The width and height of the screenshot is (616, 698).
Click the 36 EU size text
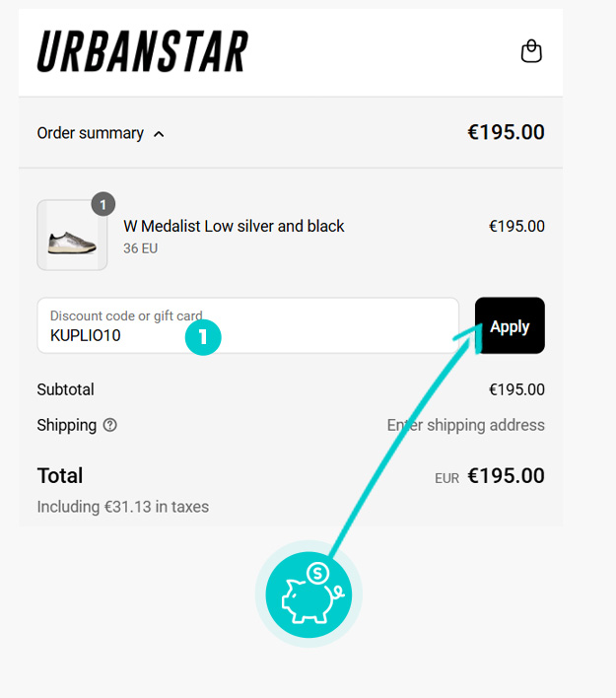tap(140, 248)
